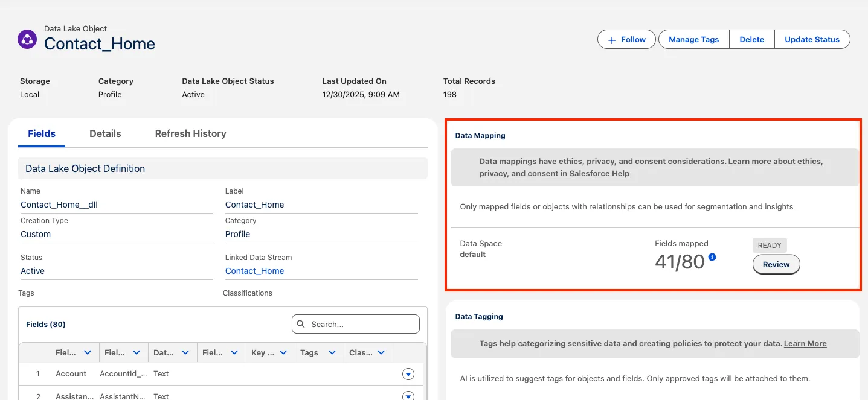Screen dimensions: 868x400
Task: Switch to the Details tab
Action: [x=105, y=133]
